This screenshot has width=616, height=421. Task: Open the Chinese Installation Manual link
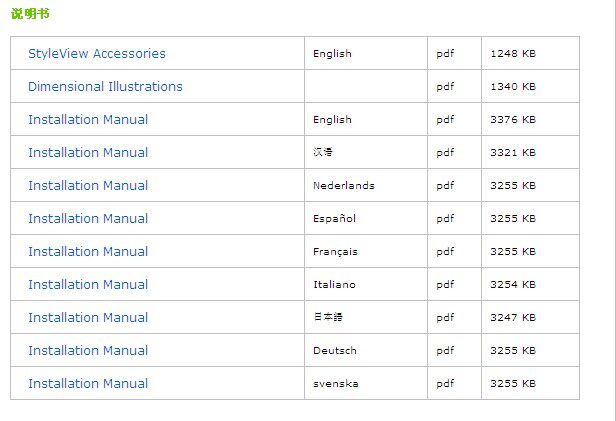tap(88, 153)
